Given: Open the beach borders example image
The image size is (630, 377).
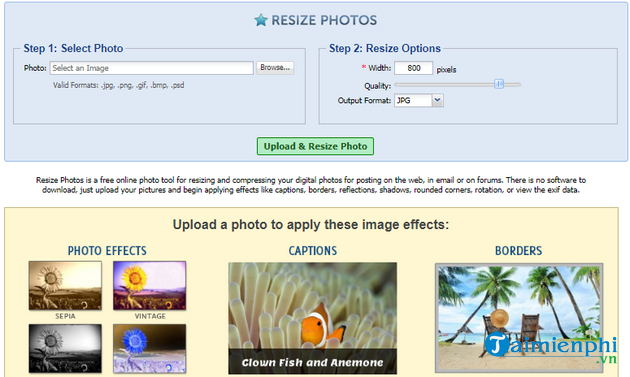Looking at the screenshot, I should [x=519, y=318].
